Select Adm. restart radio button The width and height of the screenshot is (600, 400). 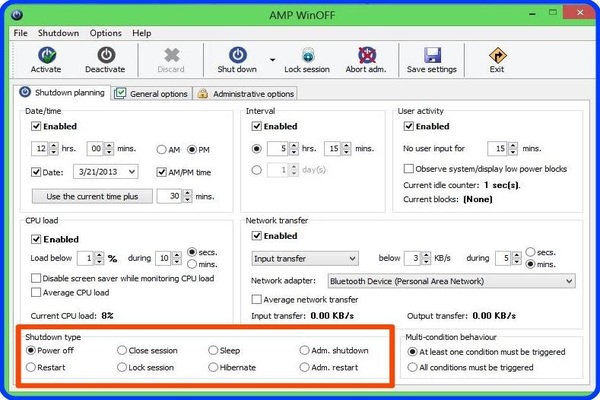[x=304, y=367]
